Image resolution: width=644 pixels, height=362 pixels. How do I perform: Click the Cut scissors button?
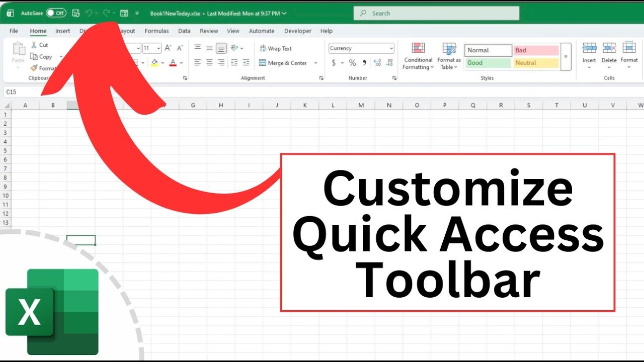click(39, 45)
